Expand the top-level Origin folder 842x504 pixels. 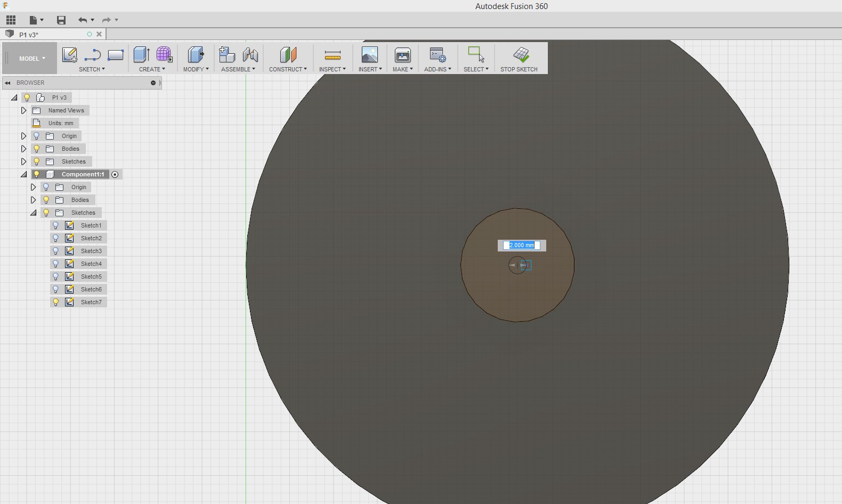coord(24,136)
